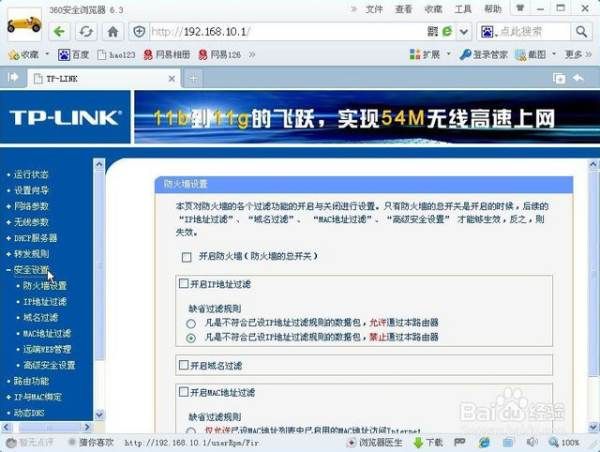
Task: Click the skin shirt icon in title bar
Action: (x=520, y=8)
